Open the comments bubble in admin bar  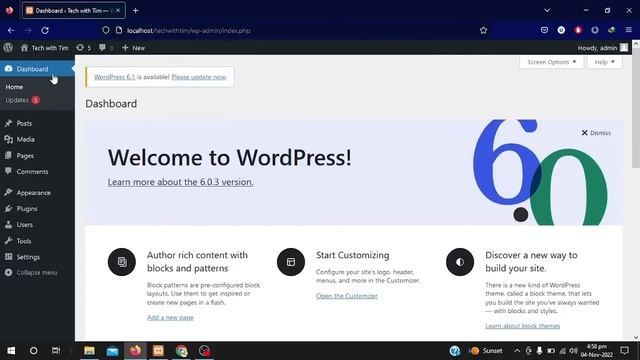pos(106,48)
